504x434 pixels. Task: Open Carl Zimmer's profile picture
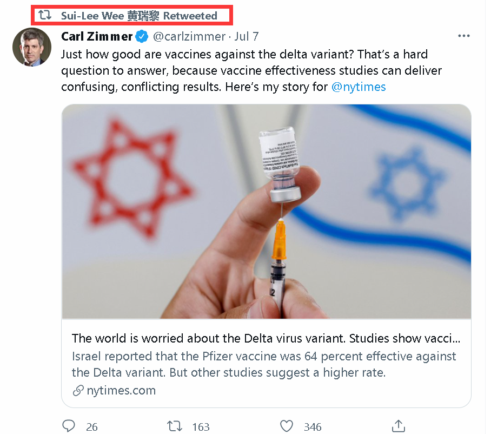[32, 47]
